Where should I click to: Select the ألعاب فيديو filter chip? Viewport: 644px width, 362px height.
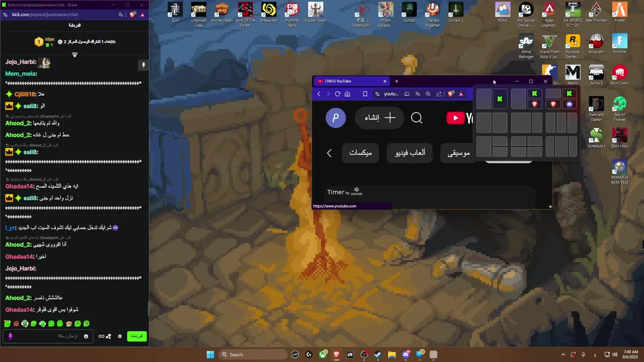pos(410,153)
